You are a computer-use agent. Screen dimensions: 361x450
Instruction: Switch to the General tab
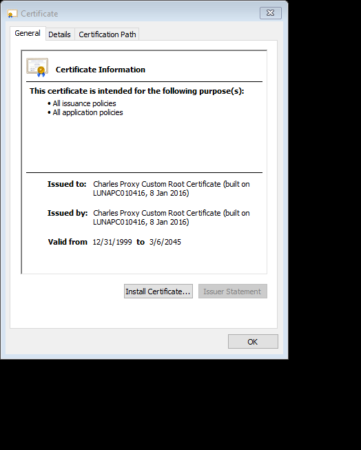tap(28, 34)
